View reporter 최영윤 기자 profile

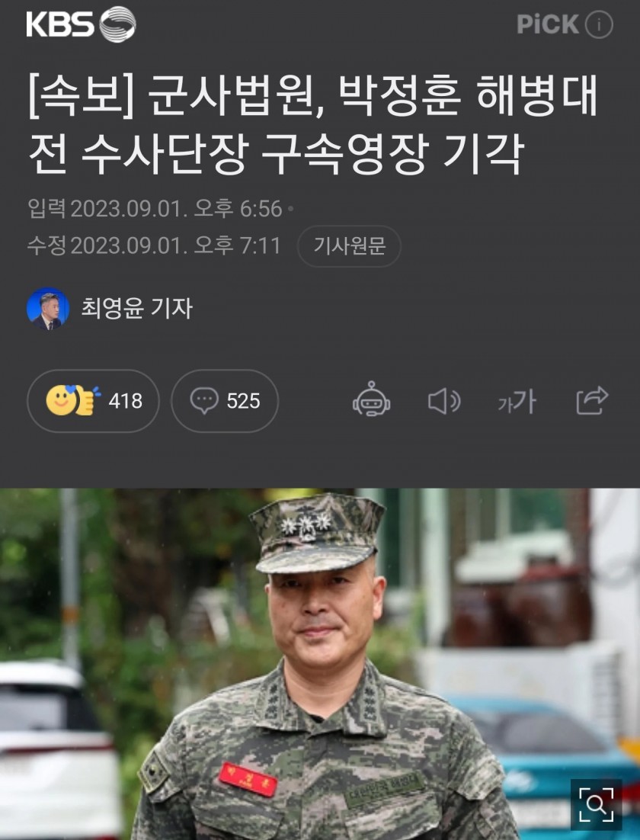point(136,308)
